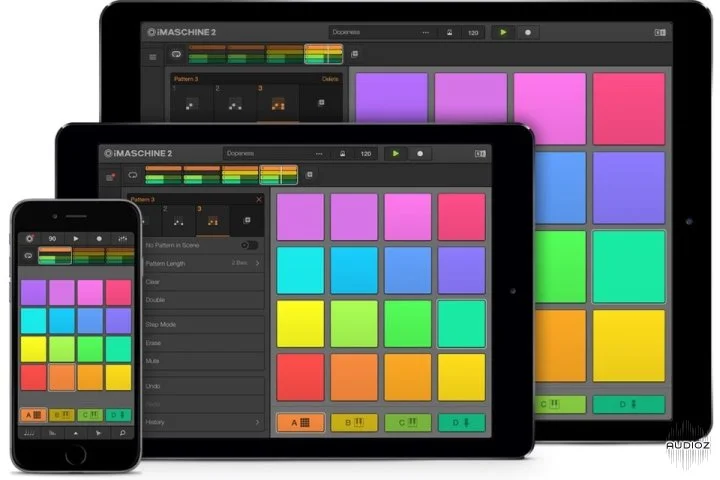The height and width of the screenshot is (480, 720).
Task: Select group A drum pads on the front iPad
Action: 300,423
